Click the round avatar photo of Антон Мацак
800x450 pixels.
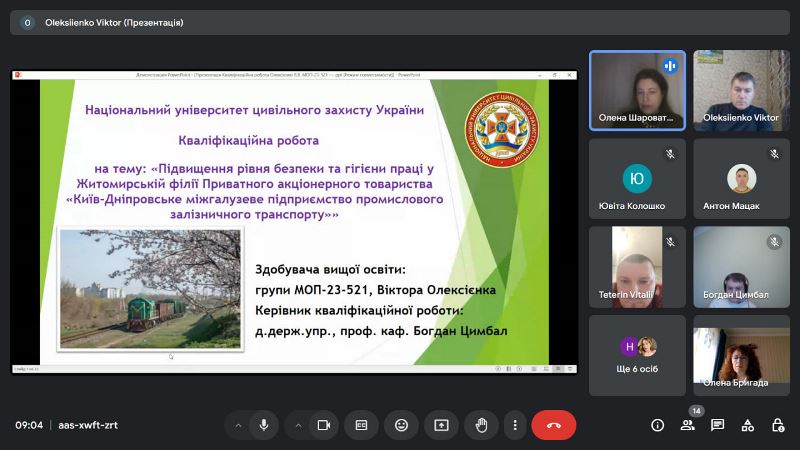[741, 179]
